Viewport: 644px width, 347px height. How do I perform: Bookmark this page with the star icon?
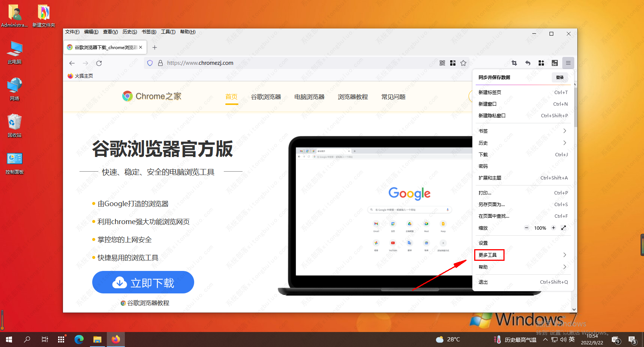(463, 63)
